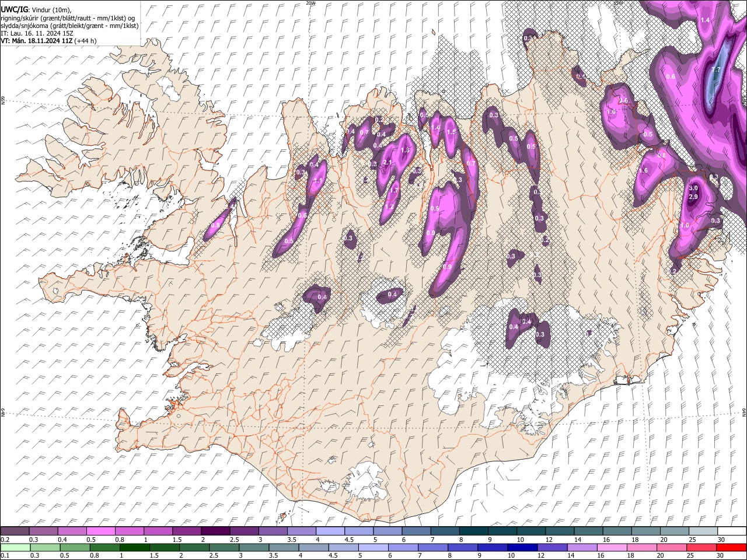Screen dimensions: 747x560
Task: Click the 'slydda/snjókoma' legend description line
Action: click(x=69, y=26)
